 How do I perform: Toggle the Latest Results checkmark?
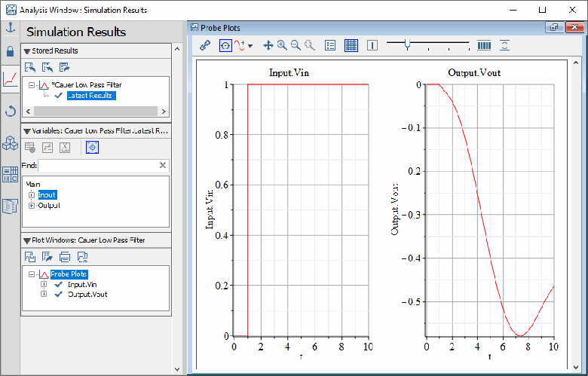[58, 96]
